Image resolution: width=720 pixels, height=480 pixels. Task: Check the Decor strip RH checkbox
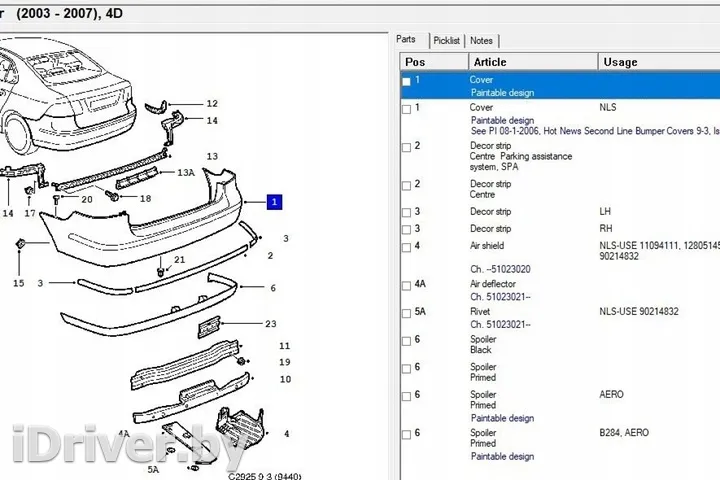[x=406, y=230]
